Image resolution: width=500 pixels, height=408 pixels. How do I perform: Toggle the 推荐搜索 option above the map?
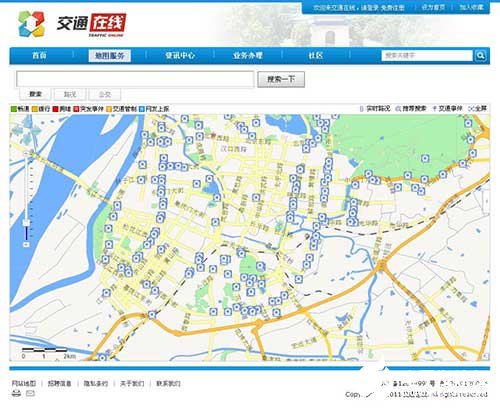click(x=411, y=108)
